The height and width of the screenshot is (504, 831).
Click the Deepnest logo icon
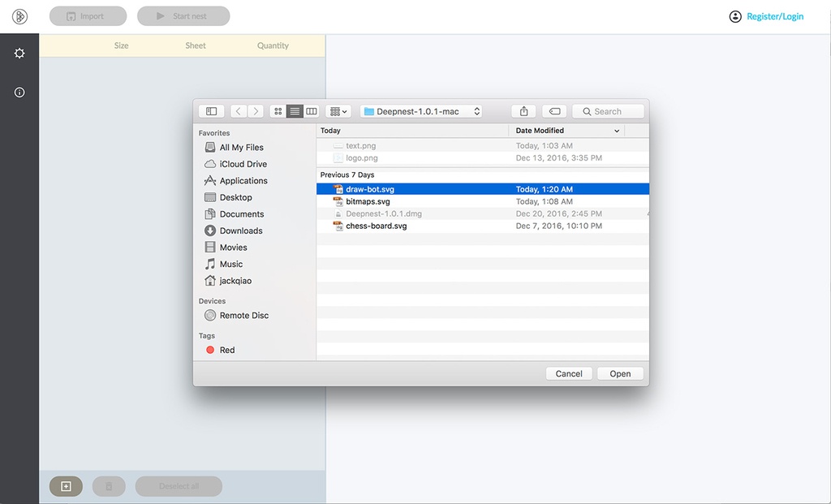point(19,16)
